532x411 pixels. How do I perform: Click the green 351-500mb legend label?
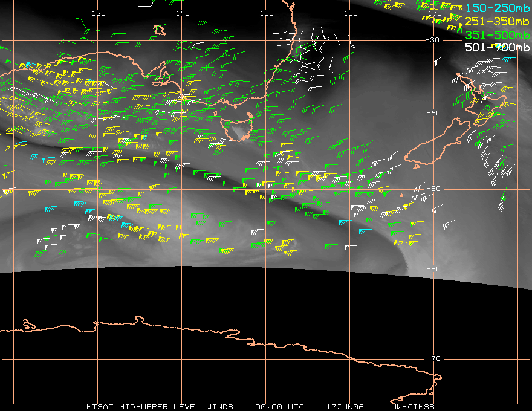pos(498,35)
